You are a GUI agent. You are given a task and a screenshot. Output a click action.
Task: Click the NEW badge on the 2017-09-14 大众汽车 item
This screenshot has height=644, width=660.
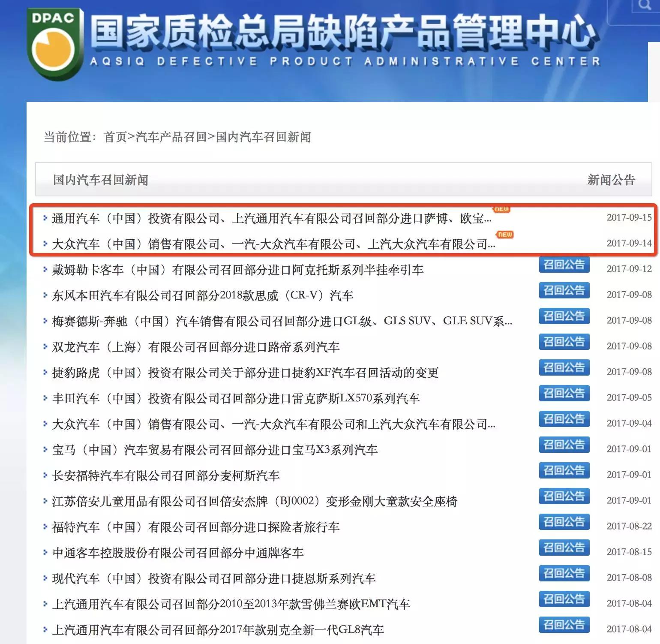505,235
